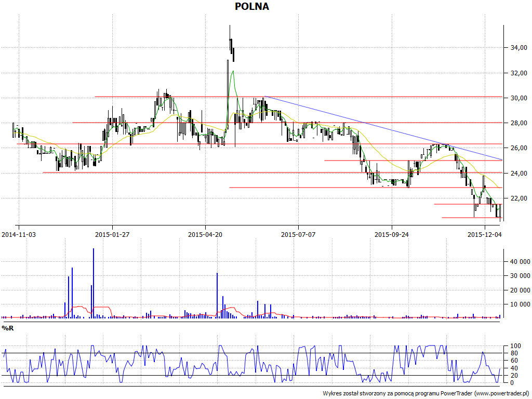Select the 28,00 price axis label
Image resolution: width=532 pixels, height=399 pixels.
[x=519, y=123]
